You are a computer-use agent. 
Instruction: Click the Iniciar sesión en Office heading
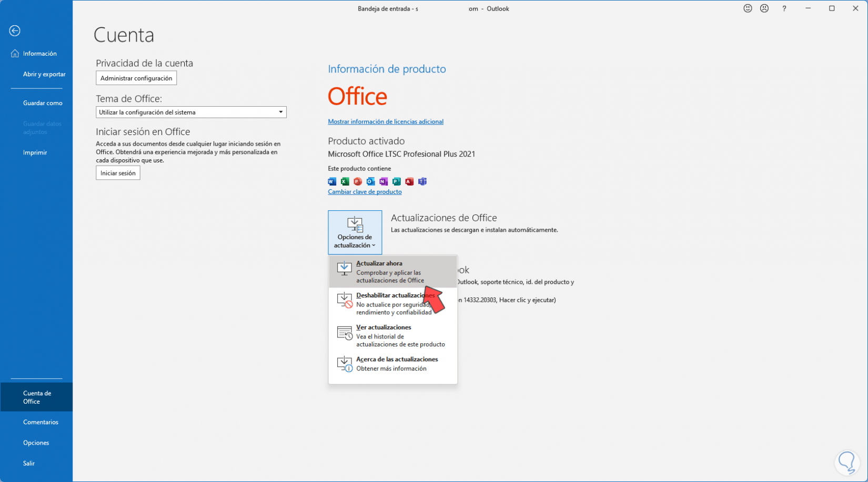click(x=143, y=132)
